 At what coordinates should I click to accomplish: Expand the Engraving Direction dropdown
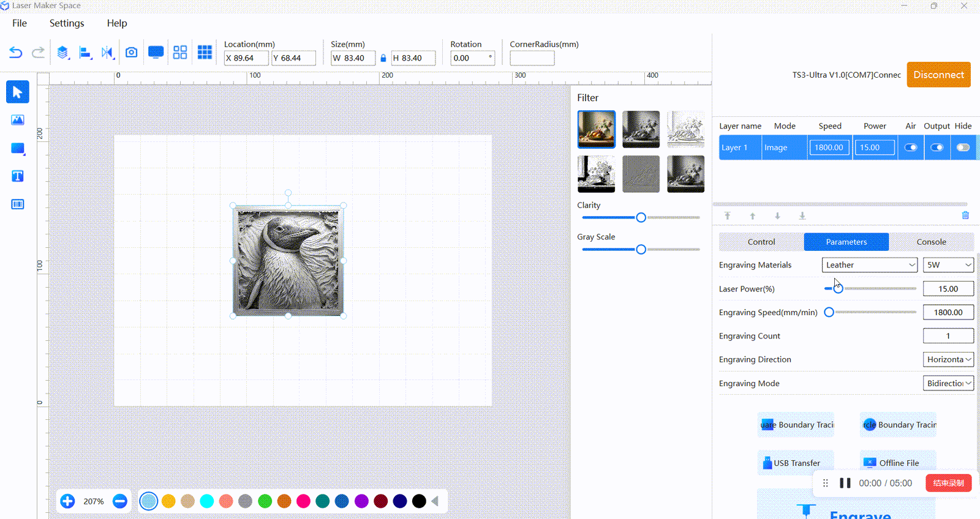(948, 359)
